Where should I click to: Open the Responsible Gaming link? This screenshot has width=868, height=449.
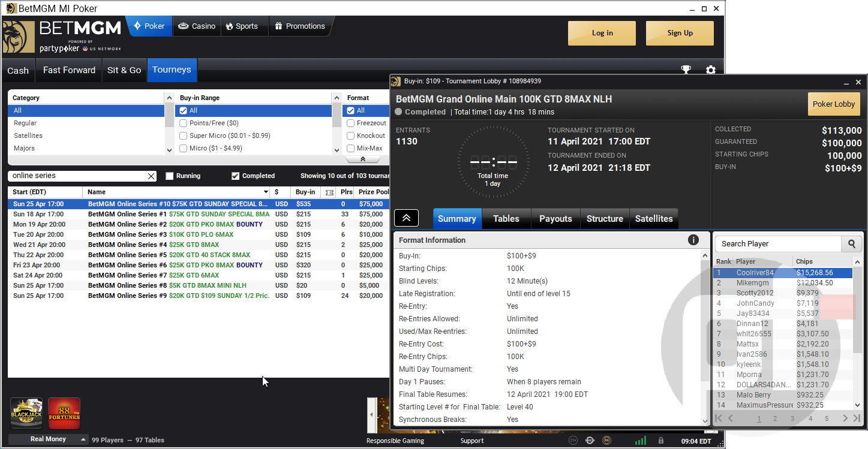[395, 441]
